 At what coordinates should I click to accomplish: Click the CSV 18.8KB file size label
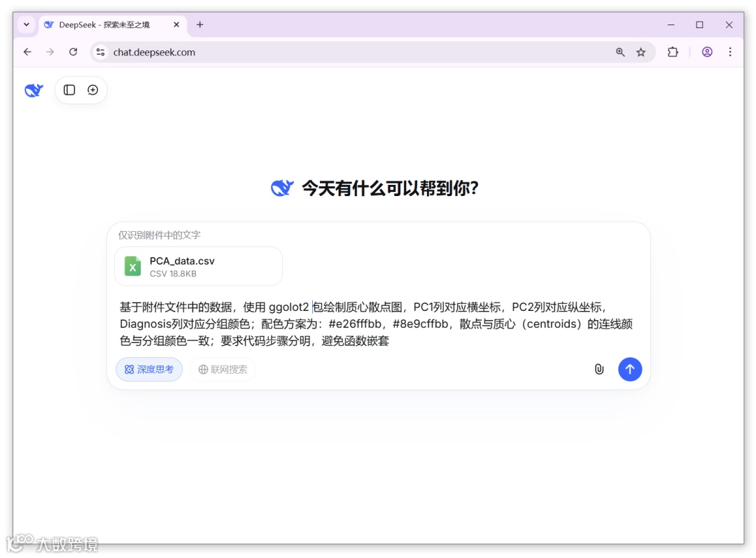(x=173, y=274)
